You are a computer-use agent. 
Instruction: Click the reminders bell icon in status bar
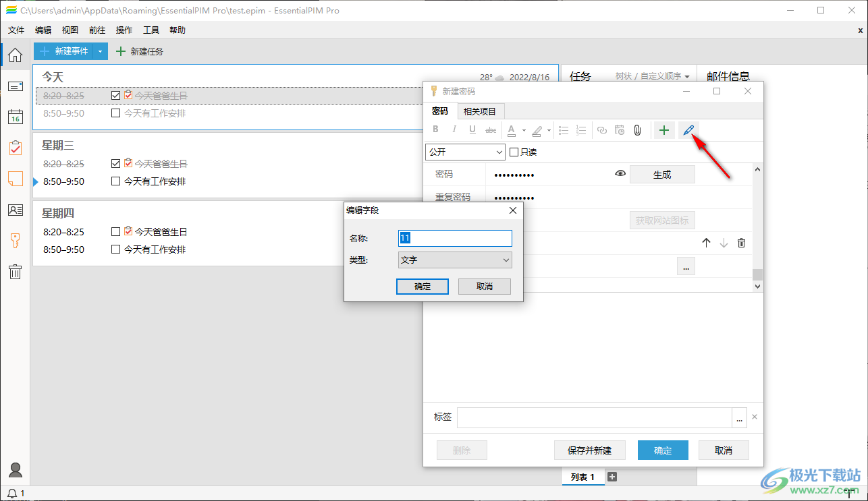(11, 494)
